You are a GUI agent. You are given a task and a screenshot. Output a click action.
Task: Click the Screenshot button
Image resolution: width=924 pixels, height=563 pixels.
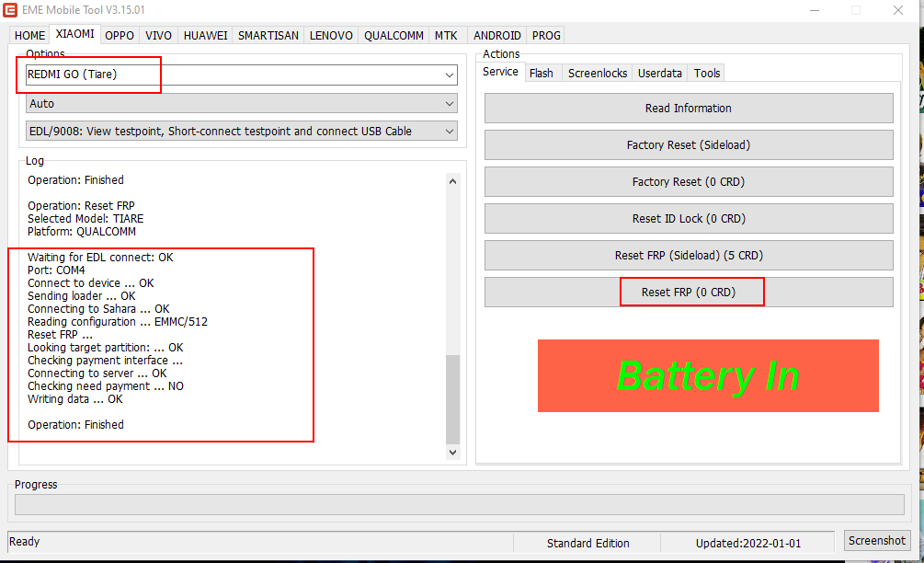point(877,541)
